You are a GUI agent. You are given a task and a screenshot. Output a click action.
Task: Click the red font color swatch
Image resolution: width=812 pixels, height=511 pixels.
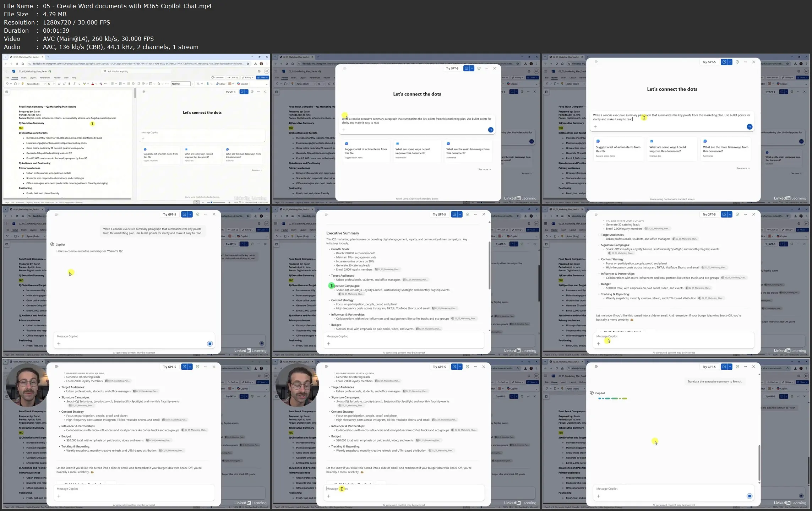[93, 84]
